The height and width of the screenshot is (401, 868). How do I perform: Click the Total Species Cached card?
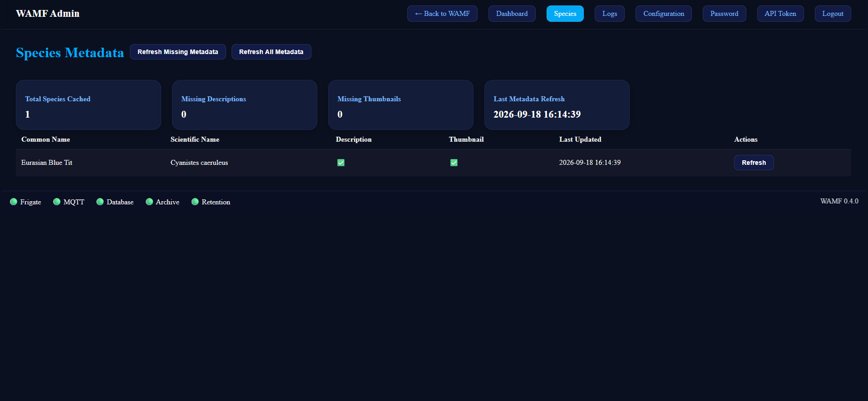pos(89,105)
